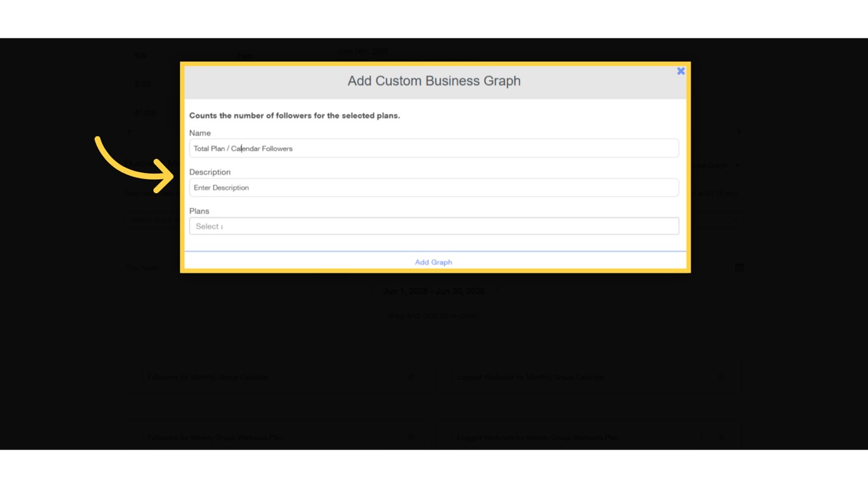Click the Add Graph link

point(433,262)
